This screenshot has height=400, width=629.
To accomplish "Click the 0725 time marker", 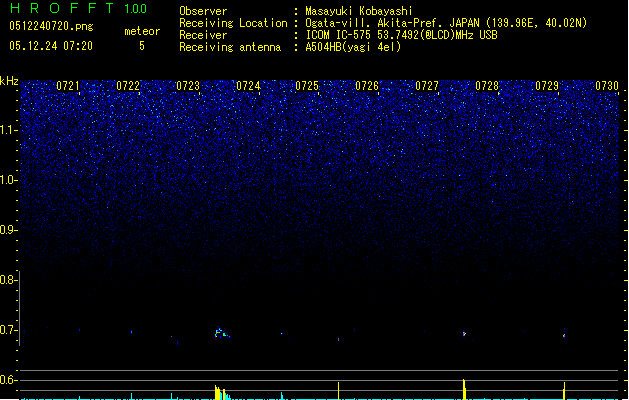I will (x=307, y=86).
